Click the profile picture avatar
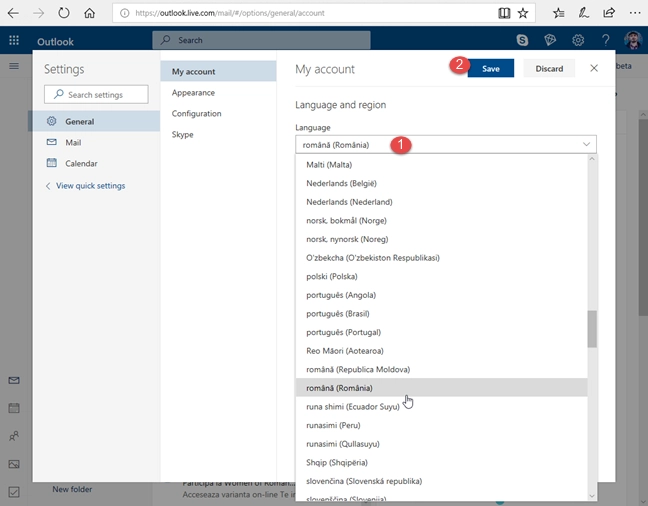 (633, 40)
